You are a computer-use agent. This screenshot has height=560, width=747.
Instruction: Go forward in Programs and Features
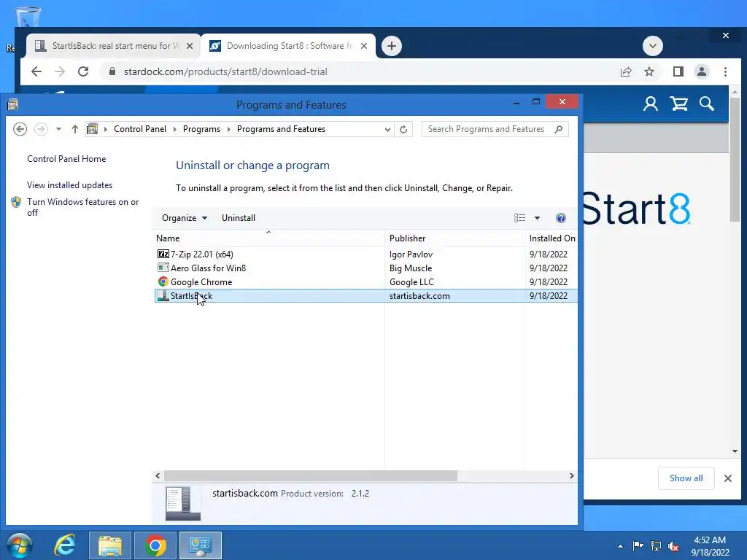41,129
